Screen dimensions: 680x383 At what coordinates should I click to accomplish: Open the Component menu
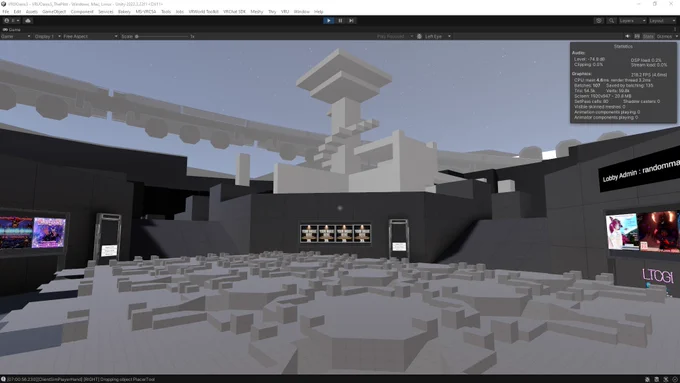pos(82,12)
